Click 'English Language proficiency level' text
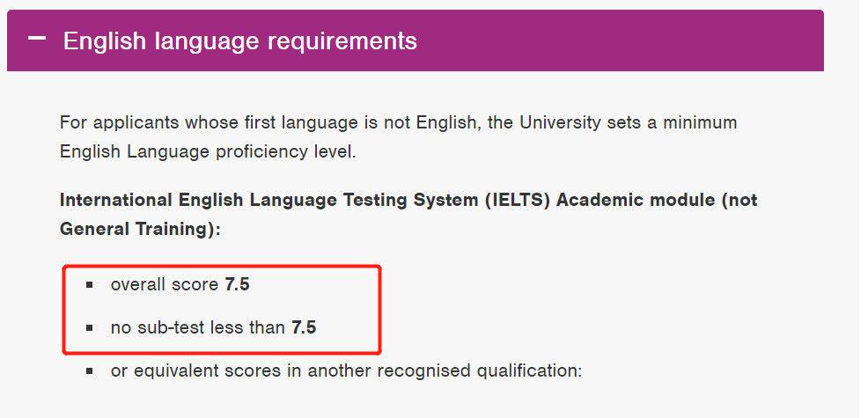This screenshot has height=418, width=868. (208, 151)
